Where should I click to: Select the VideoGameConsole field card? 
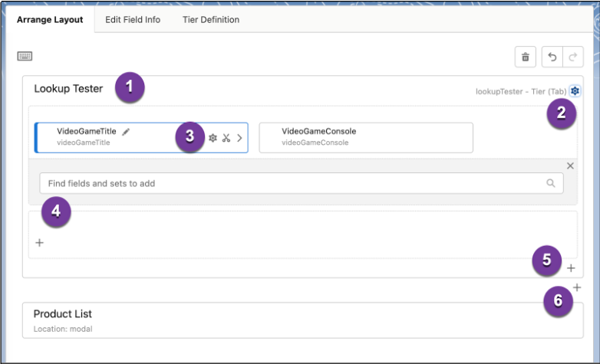coord(366,138)
